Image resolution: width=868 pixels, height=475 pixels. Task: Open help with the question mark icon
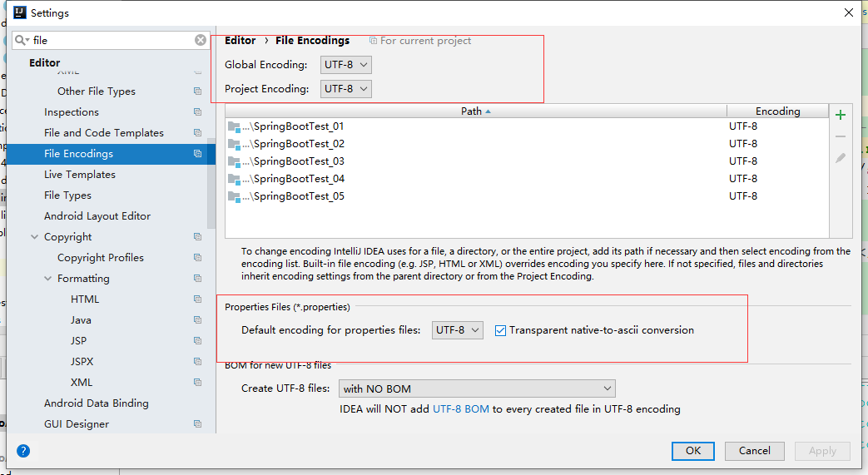[x=23, y=451]
